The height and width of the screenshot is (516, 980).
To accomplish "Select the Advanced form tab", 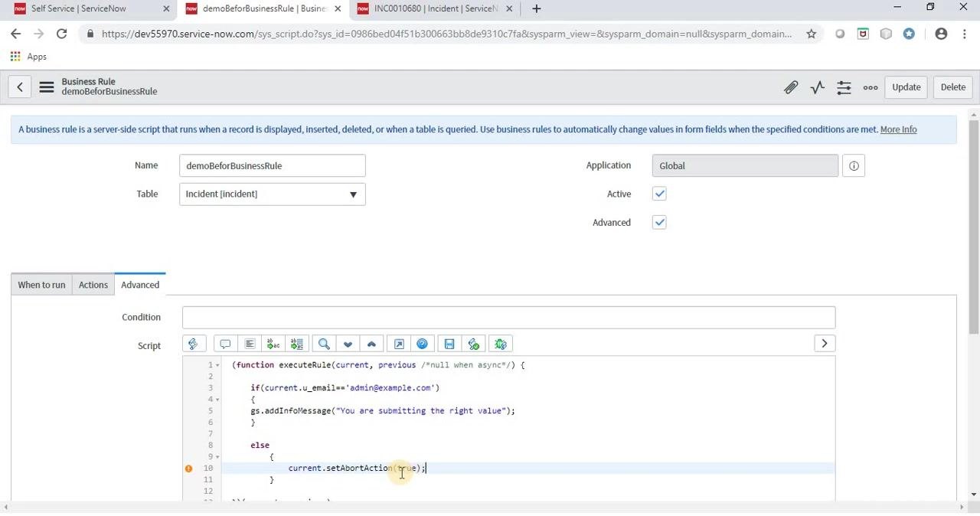I will click(140, 285).
